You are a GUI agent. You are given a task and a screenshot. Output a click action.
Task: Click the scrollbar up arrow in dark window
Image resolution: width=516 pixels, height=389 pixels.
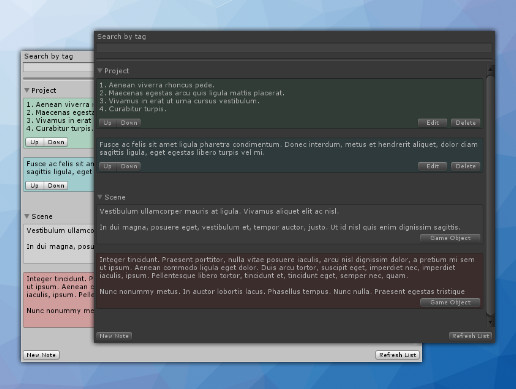coord(490,69)
